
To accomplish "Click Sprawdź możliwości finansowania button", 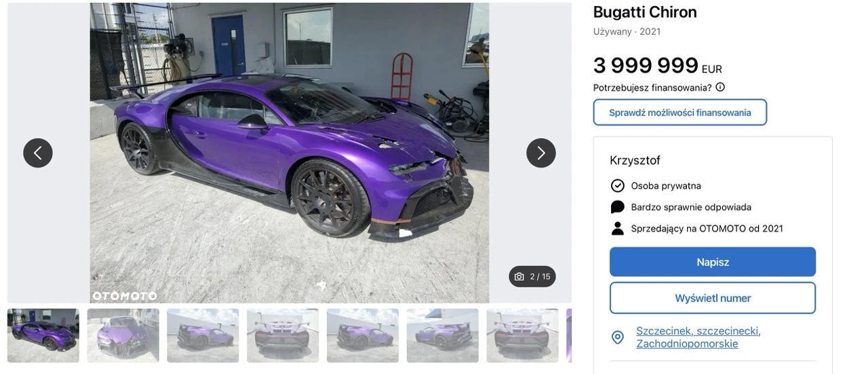I will [680, 113].
